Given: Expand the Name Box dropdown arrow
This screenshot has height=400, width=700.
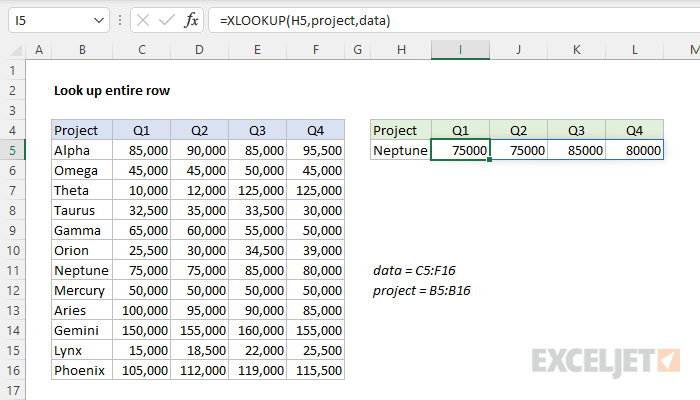Looking at the screenshot, I should coord(99,21).
